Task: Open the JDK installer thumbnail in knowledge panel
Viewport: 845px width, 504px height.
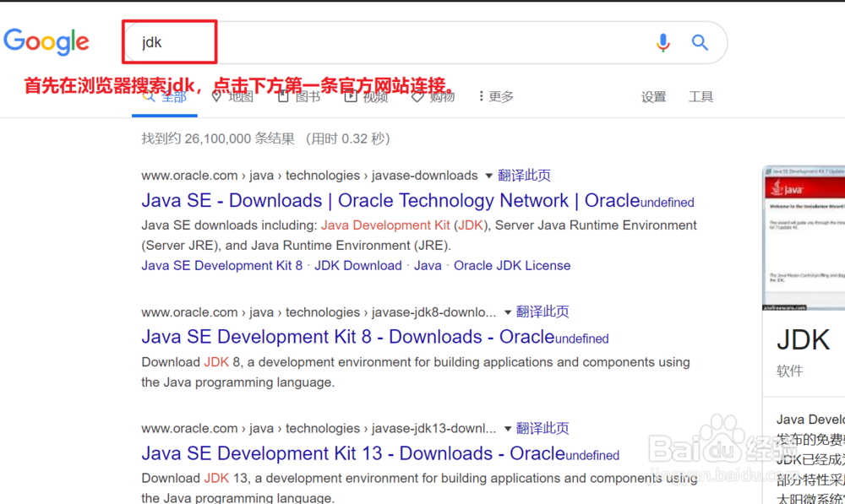Action: coord(804,238)
